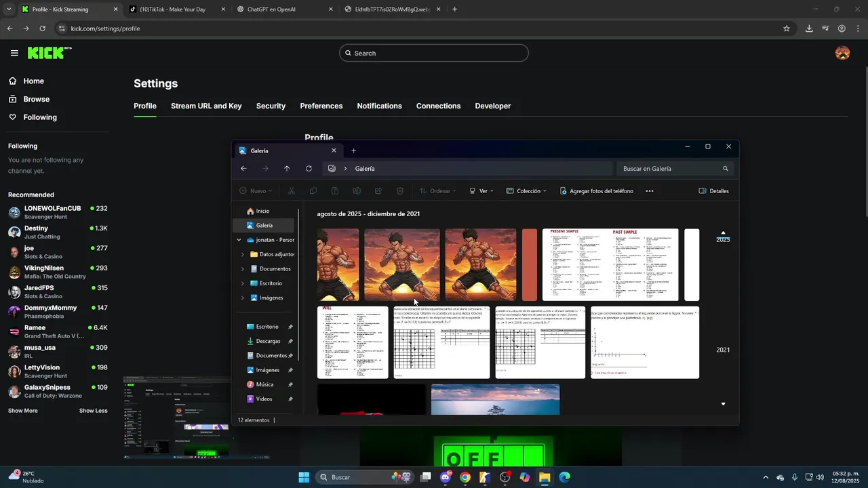Image resolution: width=868 pixels, height=488 pixels.
Task: Click the gallery scroll down arrow
Action: [723, 404]
